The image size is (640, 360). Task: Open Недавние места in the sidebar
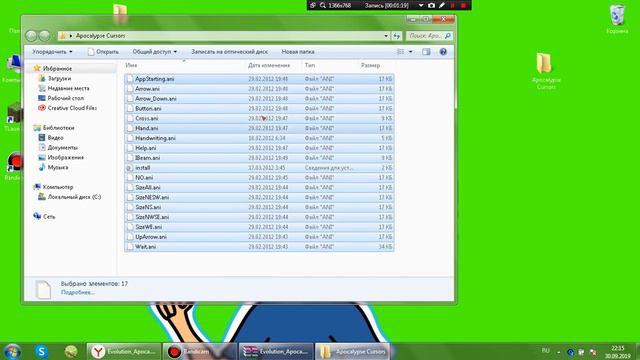tap(68, 88)
